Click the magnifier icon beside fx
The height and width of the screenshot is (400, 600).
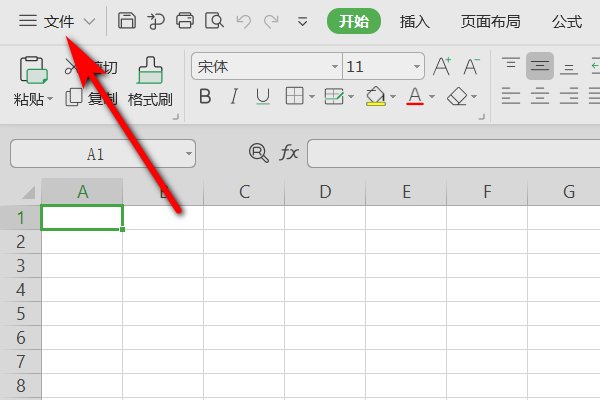(259, 153)
